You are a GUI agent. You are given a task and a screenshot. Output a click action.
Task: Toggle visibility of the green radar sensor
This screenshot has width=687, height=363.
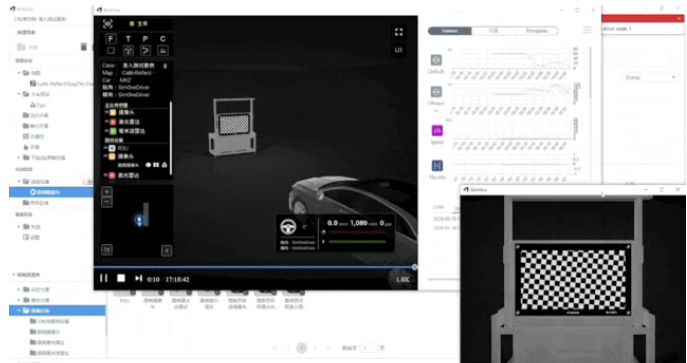pyautogui.click(x=106, y=131)
